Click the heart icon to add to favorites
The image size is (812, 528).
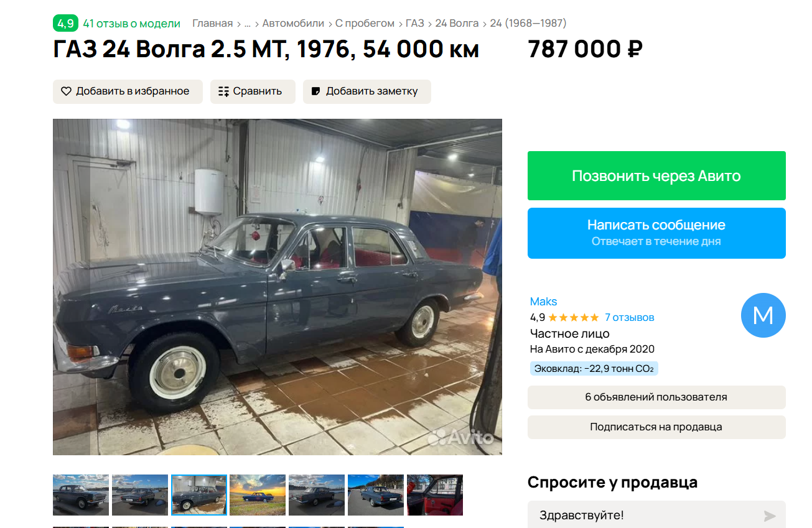click(66, 91)
